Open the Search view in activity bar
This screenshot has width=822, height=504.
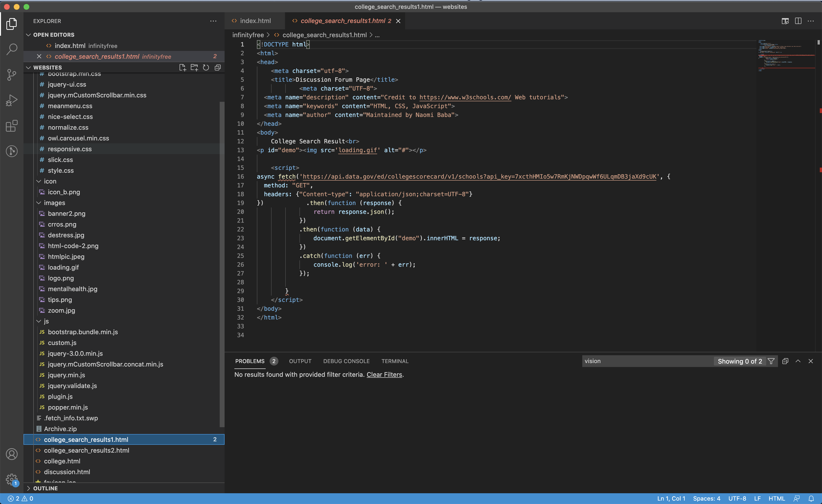click(12, 49)
